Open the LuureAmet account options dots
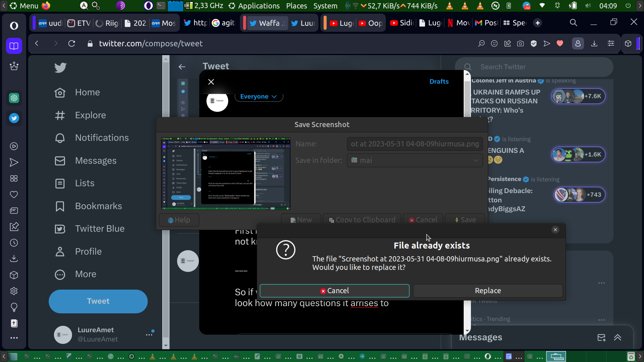Screen dimensions: 644x362 coord(149,334)
